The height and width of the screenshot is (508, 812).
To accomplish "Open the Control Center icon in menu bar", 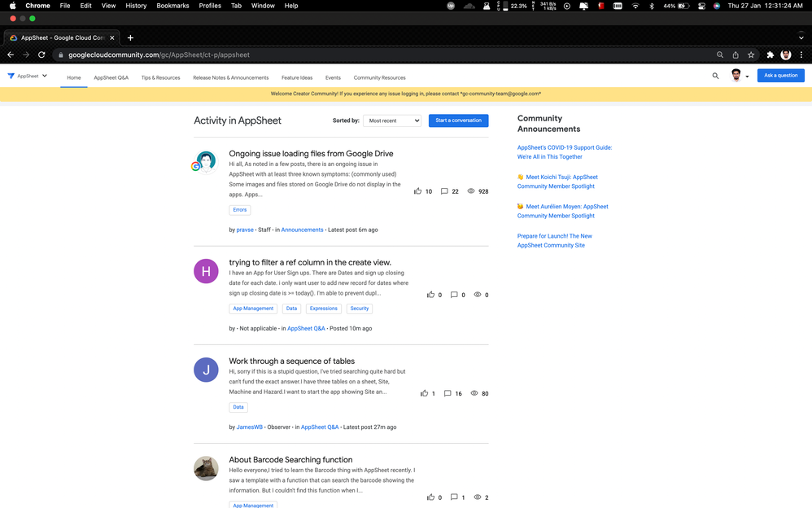I will (701, 6).
